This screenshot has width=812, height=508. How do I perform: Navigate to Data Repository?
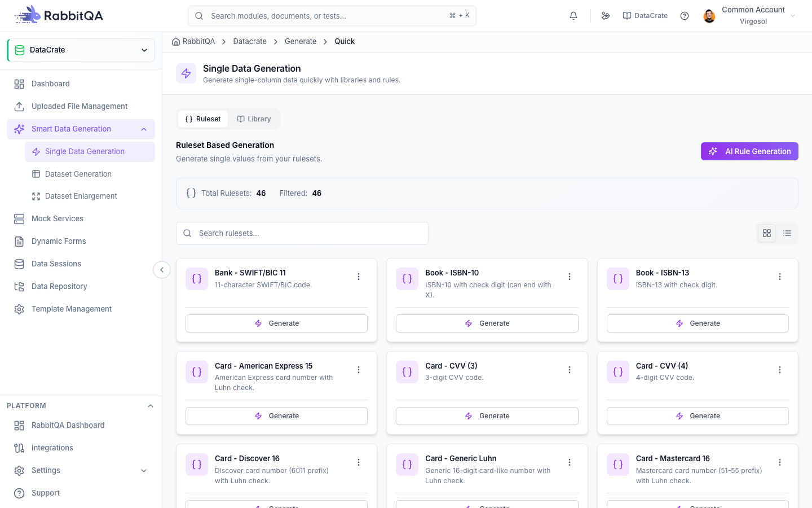(x=81, y=287)
